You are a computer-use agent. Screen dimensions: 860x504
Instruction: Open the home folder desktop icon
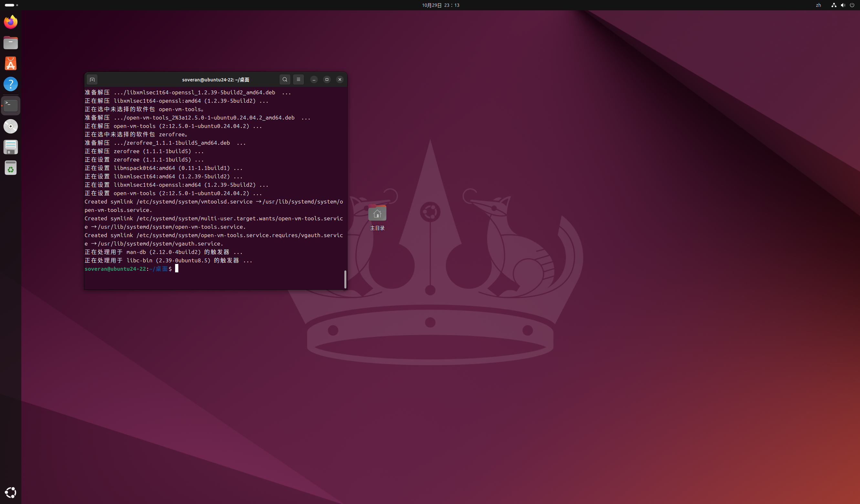377,213
